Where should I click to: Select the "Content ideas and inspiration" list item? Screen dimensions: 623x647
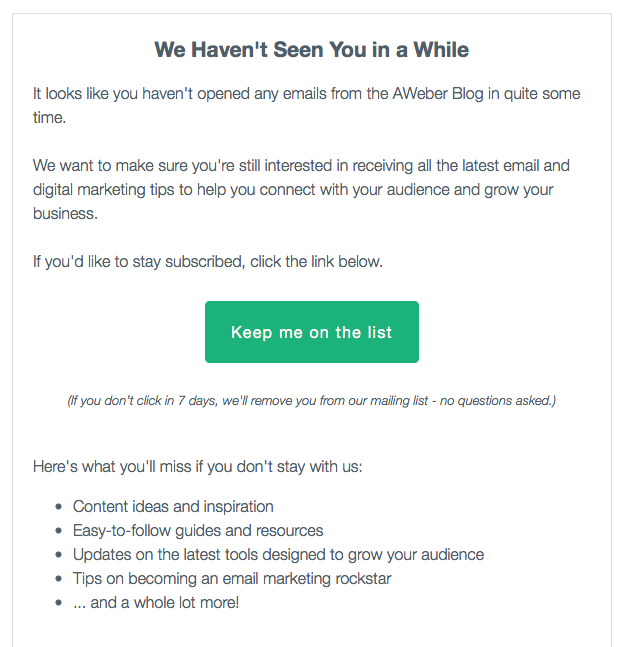[x=173, y=507]
